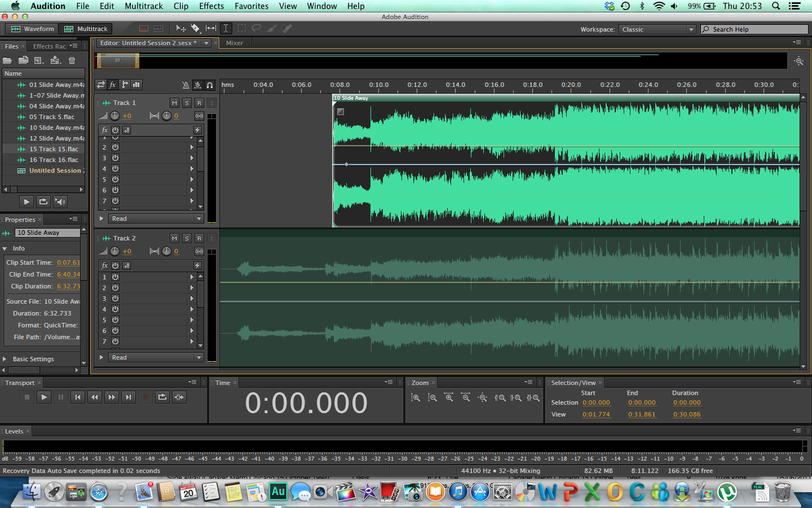Toggle timeline snapping magnet icon
This screenshot has height=508, width=812.
(x=210, y=85)
